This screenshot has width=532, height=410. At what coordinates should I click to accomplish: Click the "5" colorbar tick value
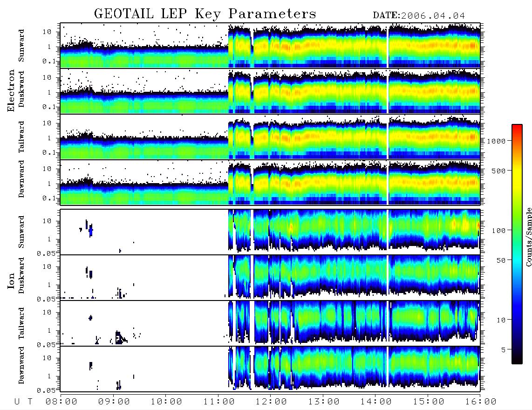coord(504,350)
